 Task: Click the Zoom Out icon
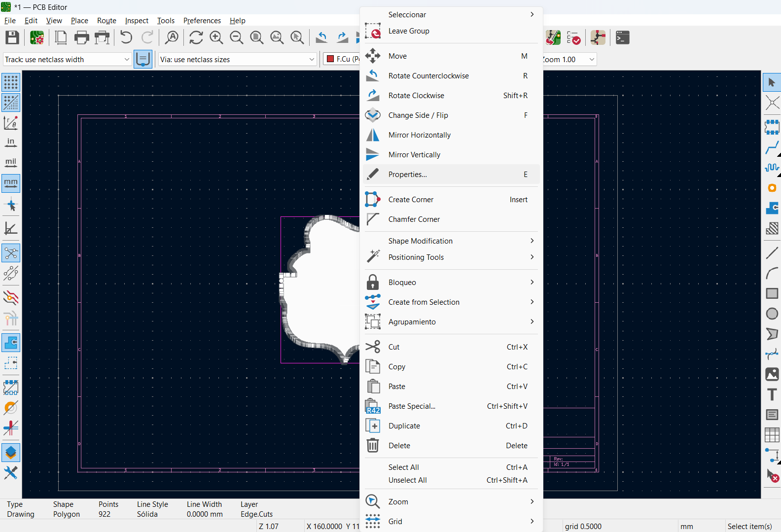[x=236, y=37]
